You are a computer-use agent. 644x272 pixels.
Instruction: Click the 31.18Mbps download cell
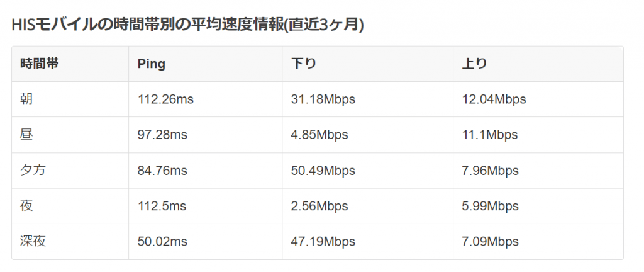click(x=323, y=99)
